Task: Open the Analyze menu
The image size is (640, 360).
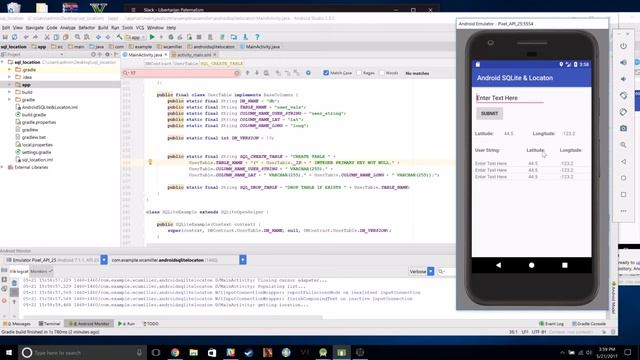Action: pyautogui.click(x=68, y=28)
